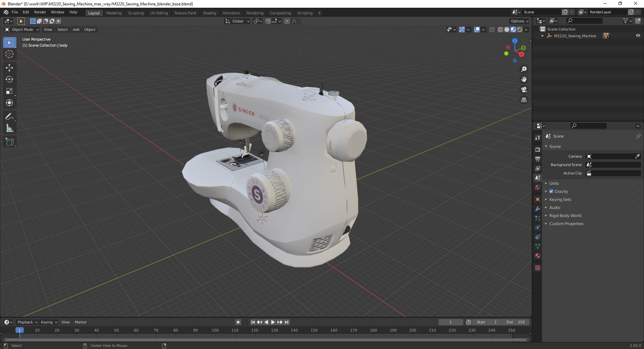The height and width of the screenshot is (349, 644).
Task: Open the Output properties tab
Action: (x=538, y=159)
